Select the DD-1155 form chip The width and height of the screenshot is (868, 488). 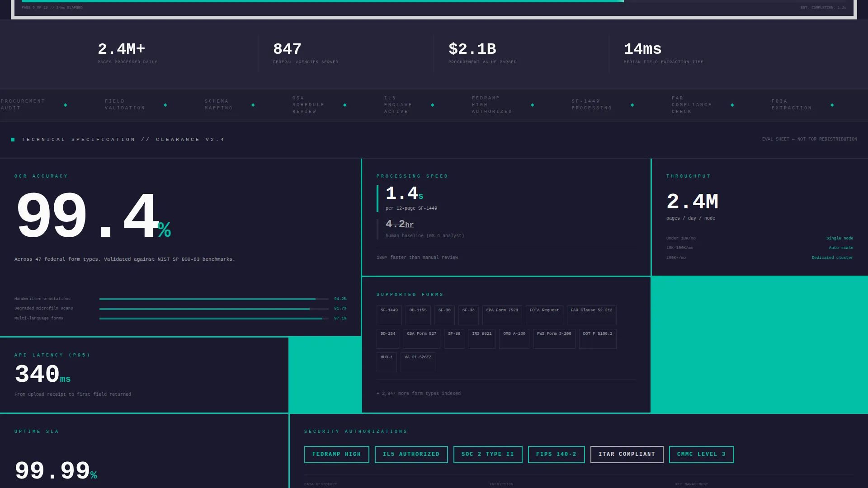pyautogui.click(x=418, y=315)
